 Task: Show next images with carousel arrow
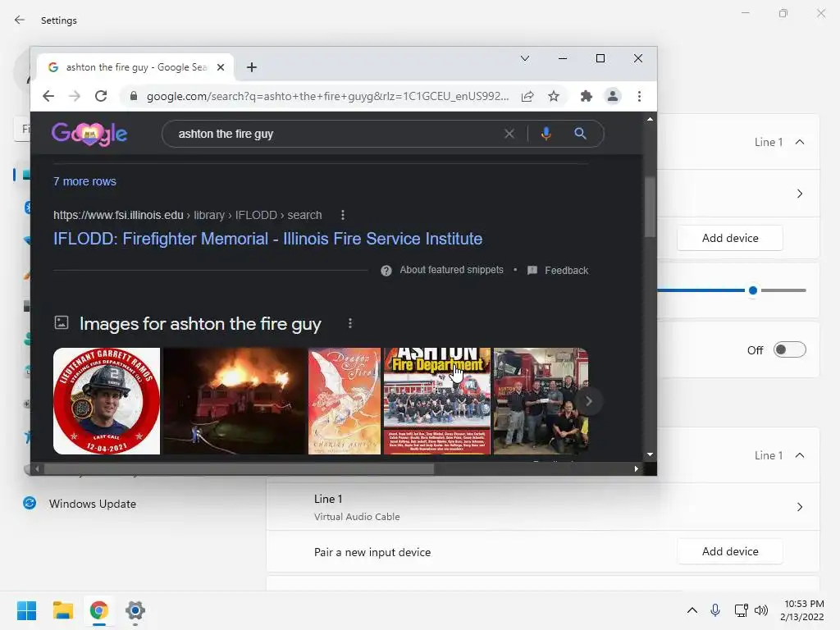click(589, 401)
